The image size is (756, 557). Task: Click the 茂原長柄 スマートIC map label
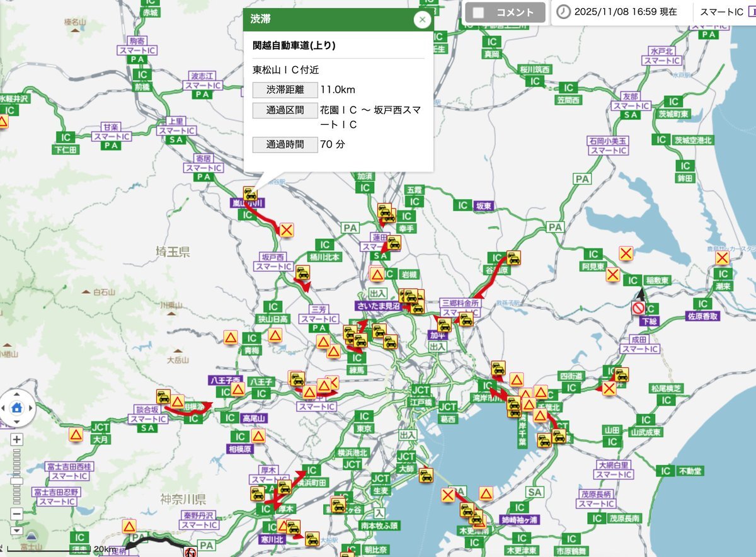pyautogui.click(x=597, y=499)
